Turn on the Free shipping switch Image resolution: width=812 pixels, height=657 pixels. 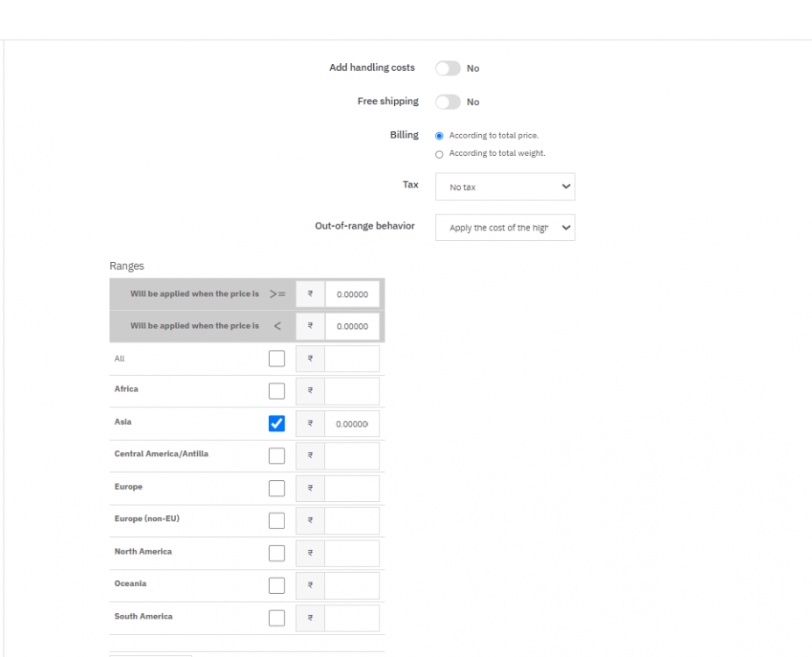[448, 102]
